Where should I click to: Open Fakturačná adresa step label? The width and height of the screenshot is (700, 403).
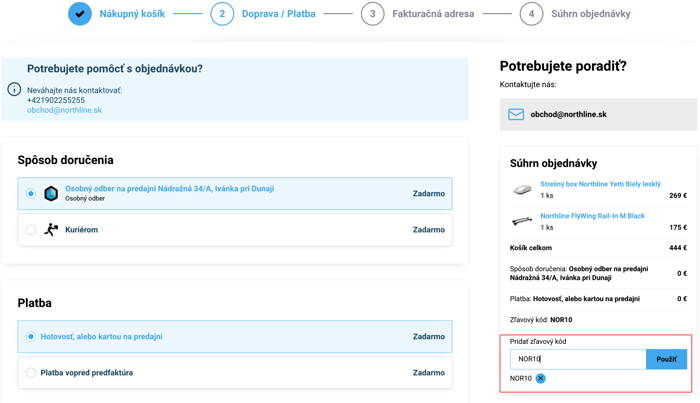pos(433,14)
